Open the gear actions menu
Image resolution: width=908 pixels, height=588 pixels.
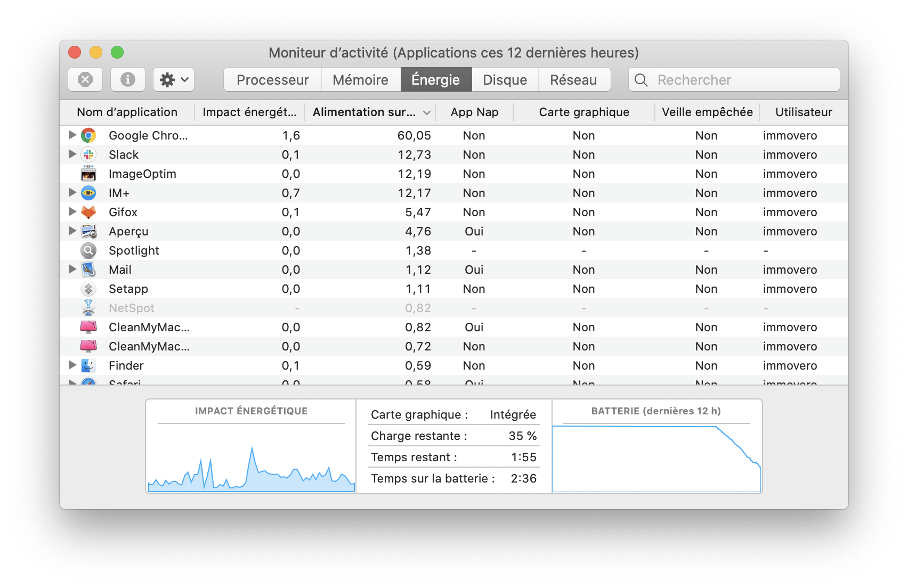[x=174, y=80]
